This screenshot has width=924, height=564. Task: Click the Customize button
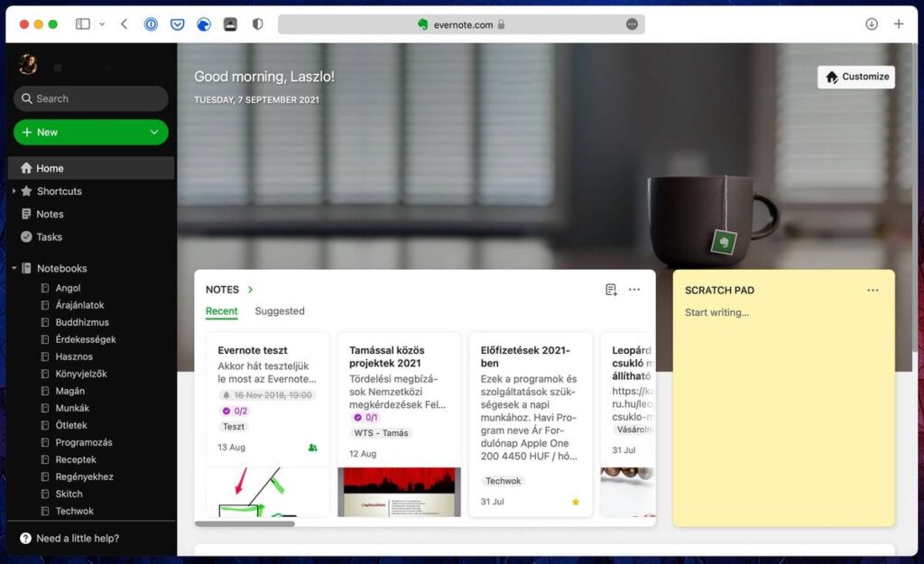point(856,77)
